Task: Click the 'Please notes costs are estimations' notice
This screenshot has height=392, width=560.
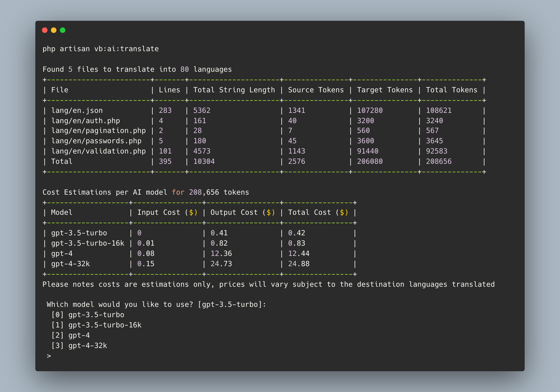Action: (x=269, y=285)
